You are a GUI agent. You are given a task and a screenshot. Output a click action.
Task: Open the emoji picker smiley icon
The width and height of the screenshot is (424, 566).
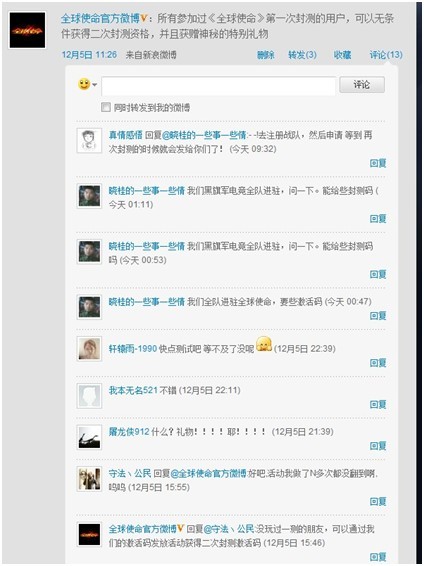point(84,84)
